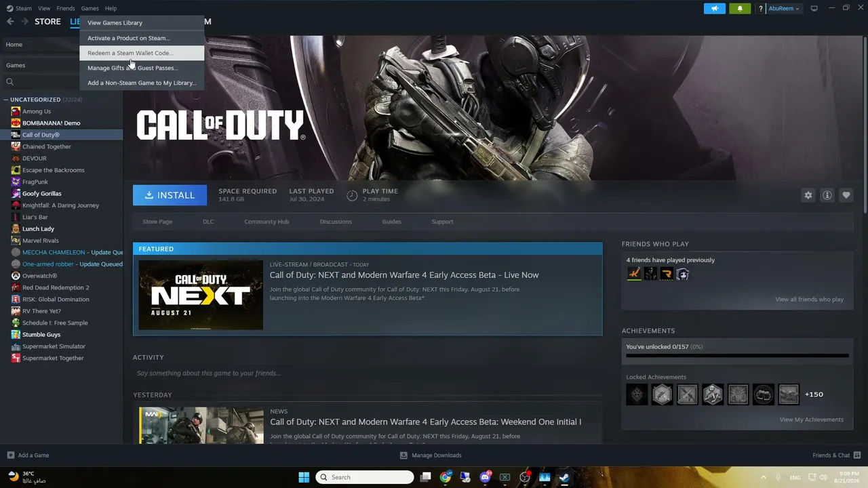This screenshot has width=868, height=488.
Task: Select Activate a Product on Steam
Action: coord(142,38)
